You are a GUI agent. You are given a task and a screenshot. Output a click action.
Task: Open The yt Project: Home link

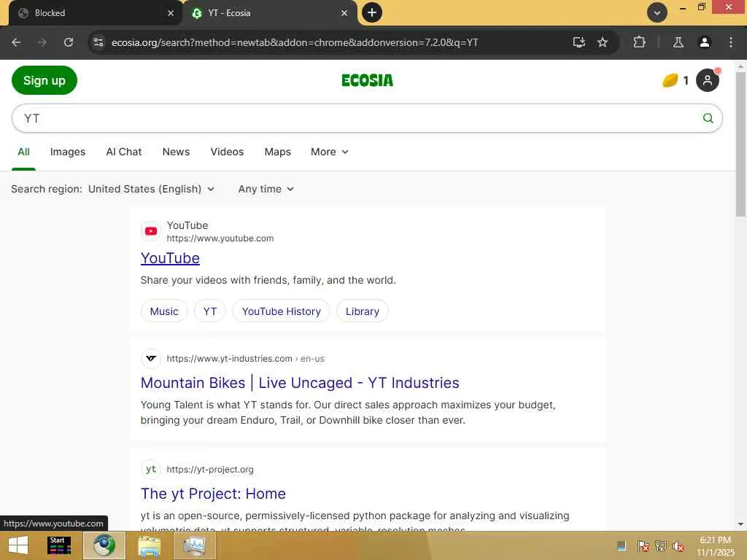tap(213, 494)
